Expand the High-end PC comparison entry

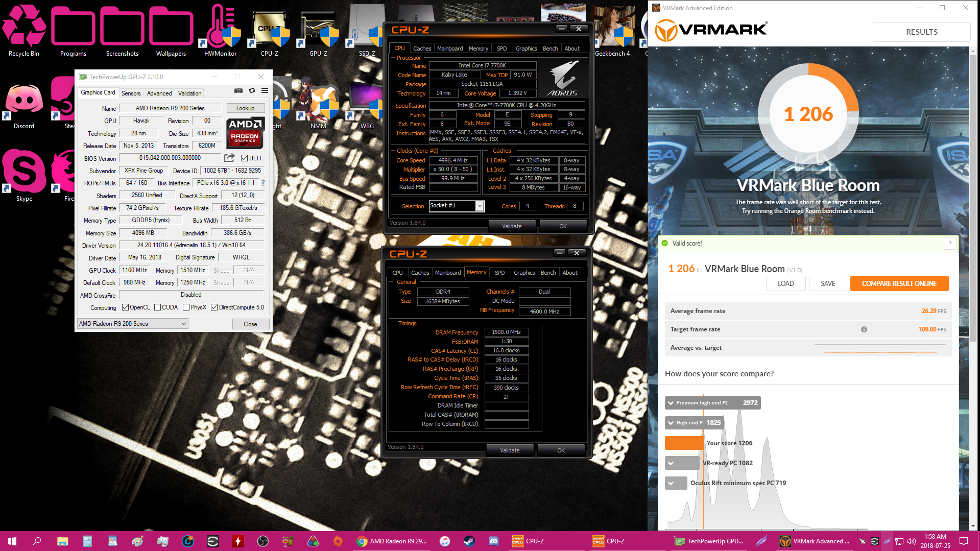click(x=671, y=423)
